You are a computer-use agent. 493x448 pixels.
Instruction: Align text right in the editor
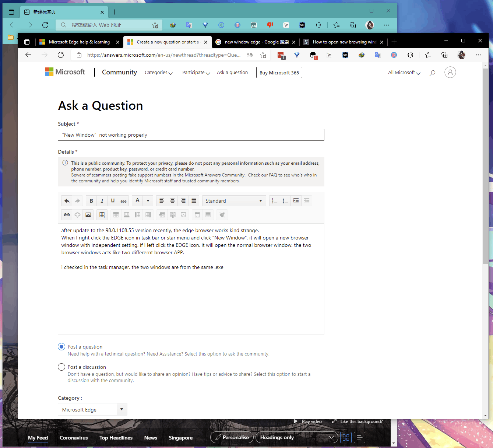[x=183, y=201]
